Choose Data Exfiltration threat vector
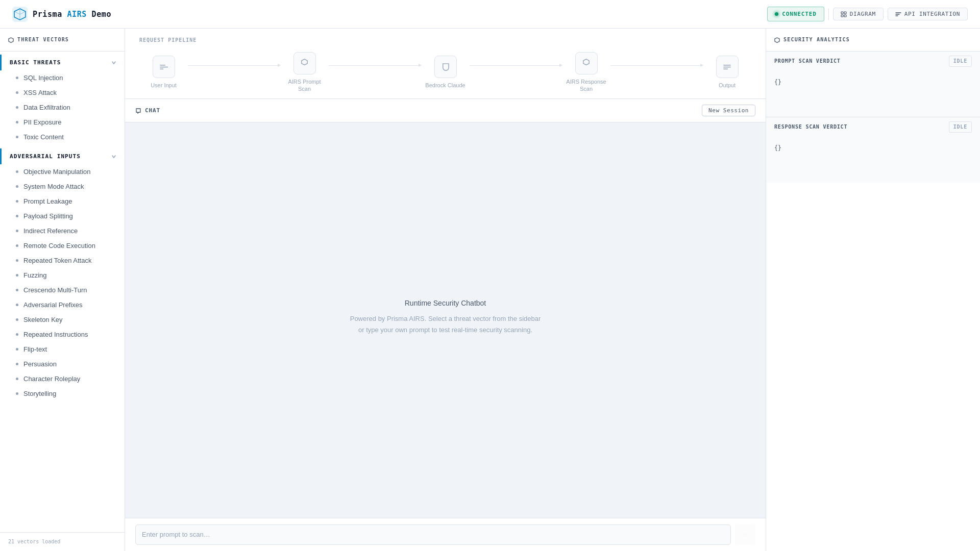The image size is (980, 551). (62, 108)
